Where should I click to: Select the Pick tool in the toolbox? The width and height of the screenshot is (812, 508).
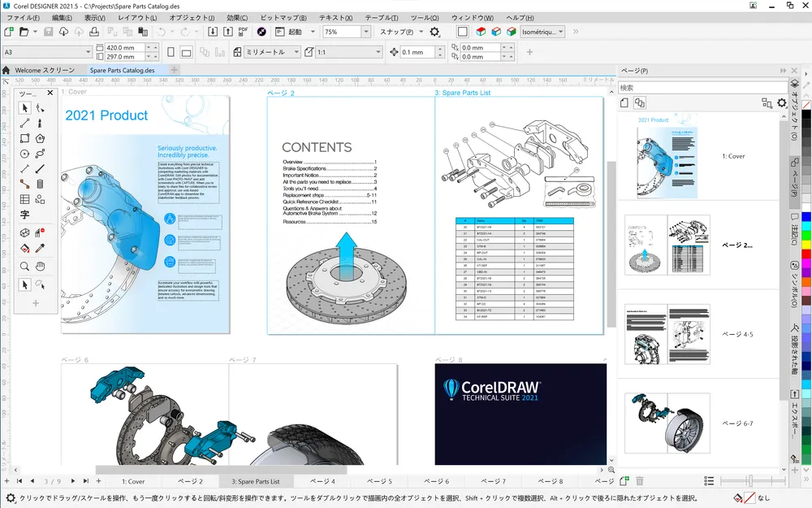click(24, 108)
